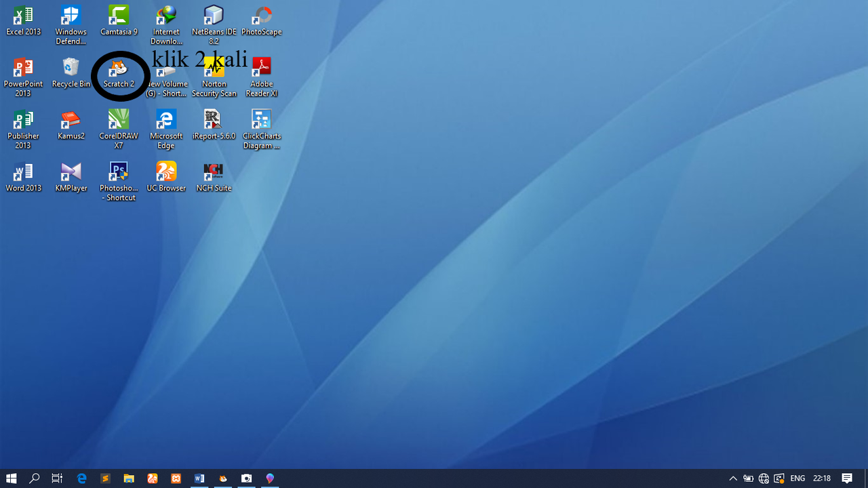Switch to Word window in taskbar
Viewport: 868px width, 488px height.
coord(199,479)
